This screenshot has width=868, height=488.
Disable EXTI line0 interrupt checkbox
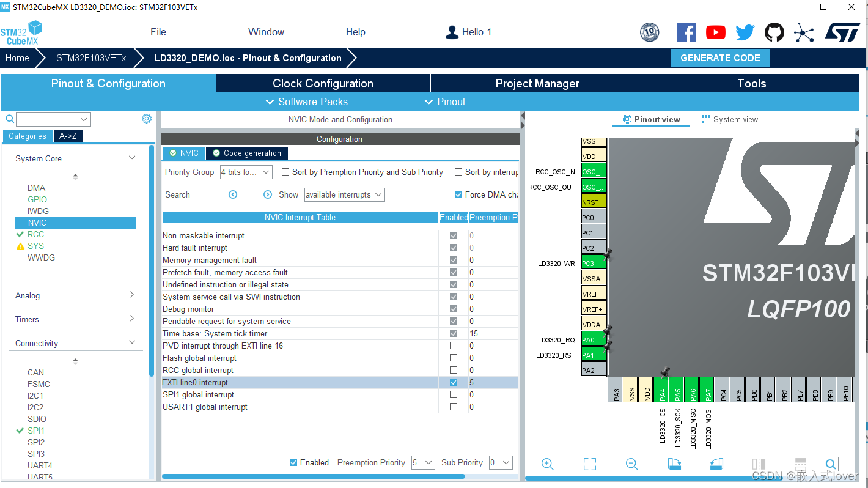454,382
